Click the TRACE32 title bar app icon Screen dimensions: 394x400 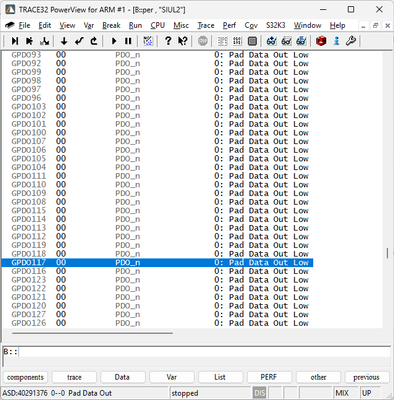click(10, 9)
